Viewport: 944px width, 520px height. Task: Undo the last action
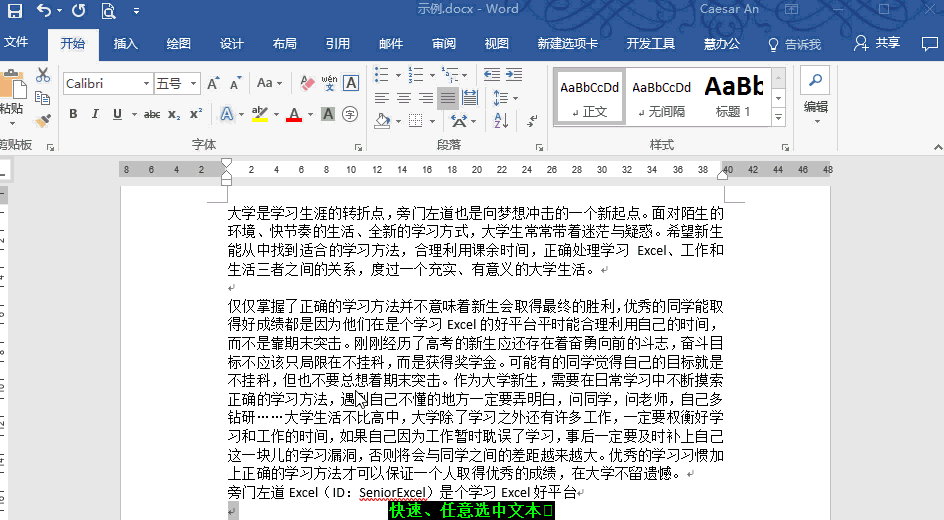(44, 10)
